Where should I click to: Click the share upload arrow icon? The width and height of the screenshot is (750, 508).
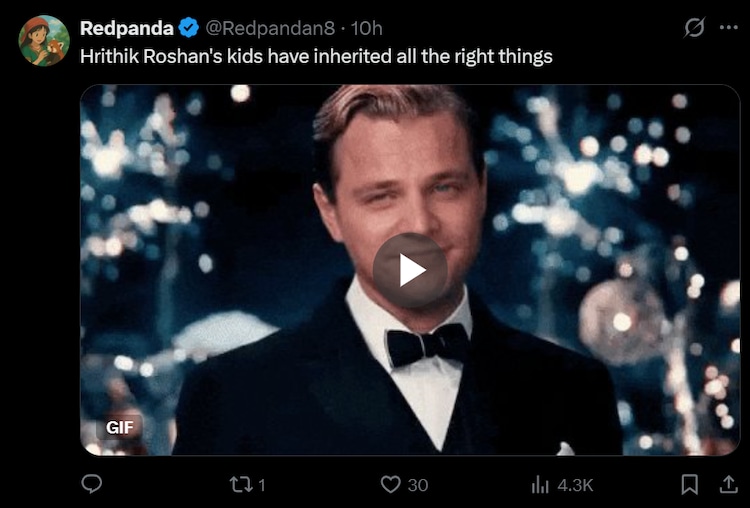tap(728, 484)
